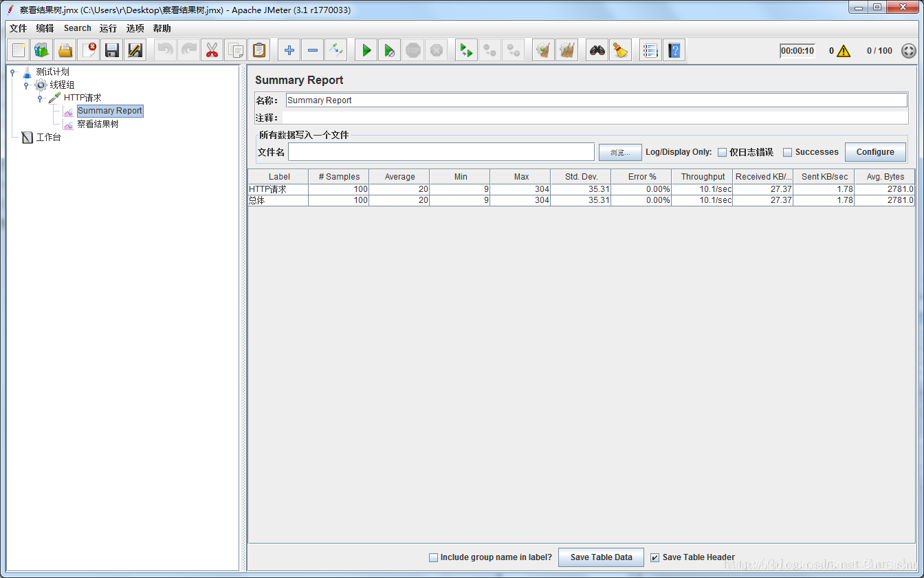Click the Paste clipboard icon
The width and height of the screenshot is (924, 578).
click(259, 50)
